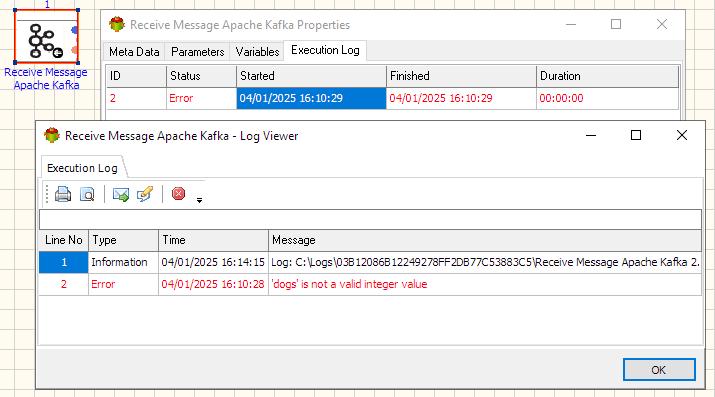The image size is (715, 397).
Task: Open the toolbar overflow options arrow
Action: (199, 200)
